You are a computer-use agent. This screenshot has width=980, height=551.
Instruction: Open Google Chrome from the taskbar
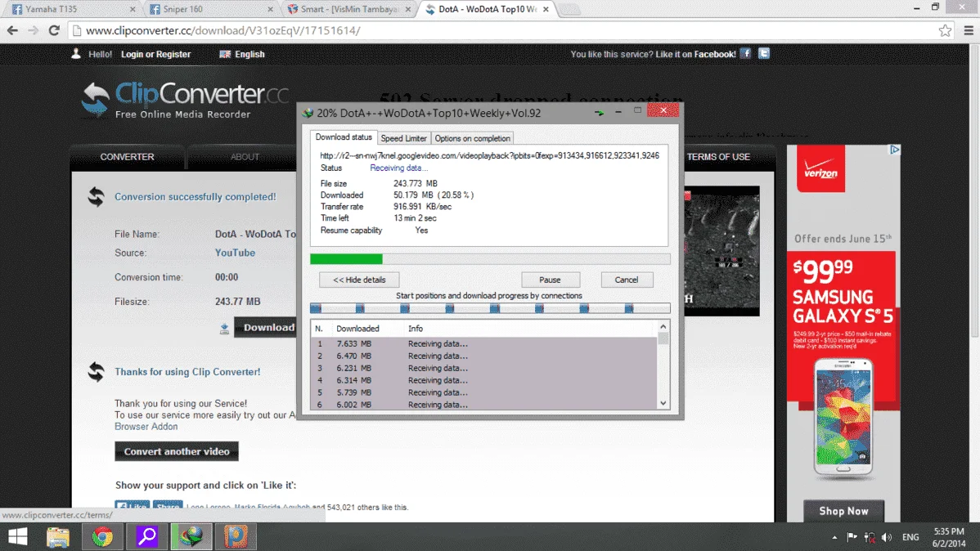(102, 536)
